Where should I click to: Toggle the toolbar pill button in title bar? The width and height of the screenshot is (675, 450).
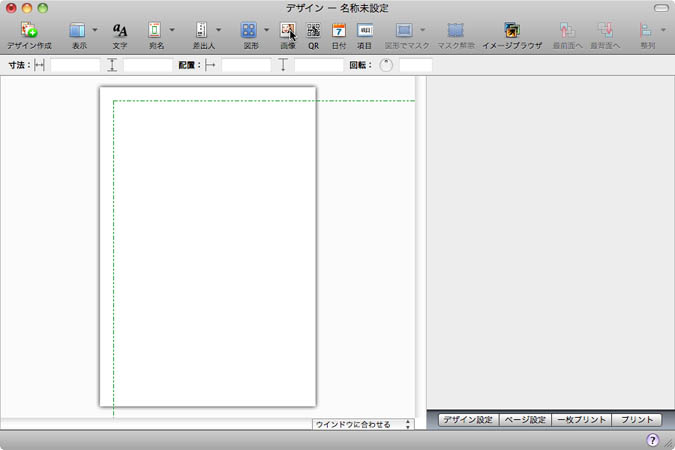[x=658, y=8]
